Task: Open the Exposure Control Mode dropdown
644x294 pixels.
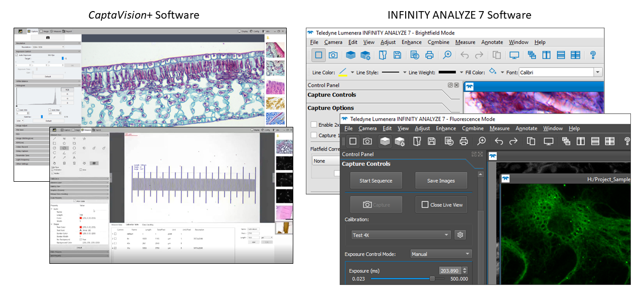Action: coord(441,254)
